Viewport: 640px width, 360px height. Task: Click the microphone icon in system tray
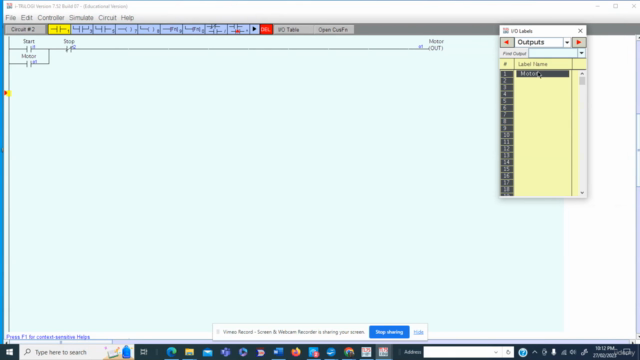[x=554, y=352]
